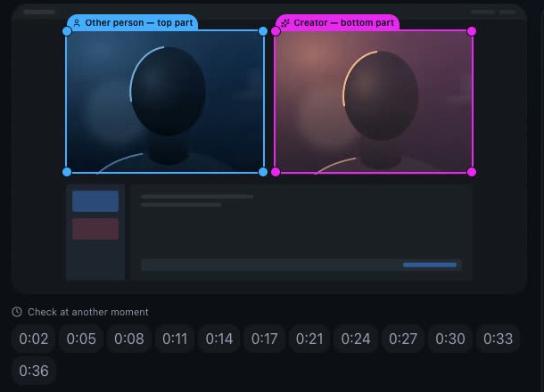Choose the 0:14 timestamp chip

(x=218, y=339)
